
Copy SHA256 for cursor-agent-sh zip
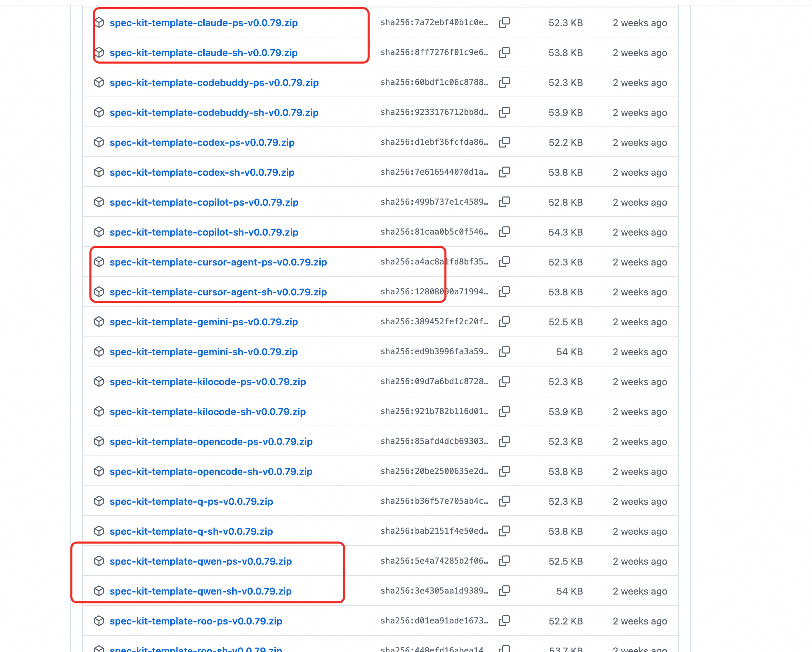tap(504, 292)
